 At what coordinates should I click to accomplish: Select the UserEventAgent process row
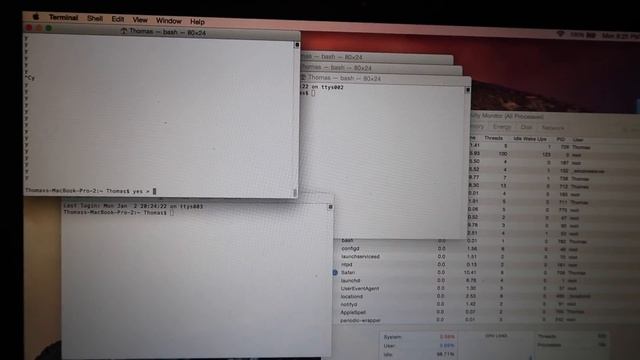coord(487,288)
